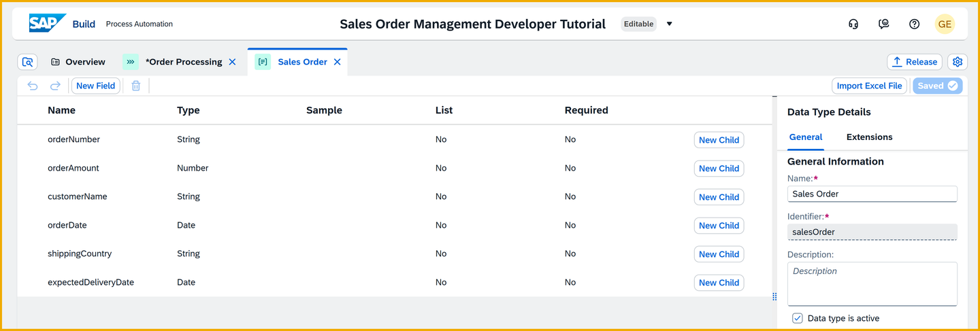The width and height of the screenshot is (980, 331).
Task: Select the expectedDeliveryDate field name
Action: click(x=91, y=282)
